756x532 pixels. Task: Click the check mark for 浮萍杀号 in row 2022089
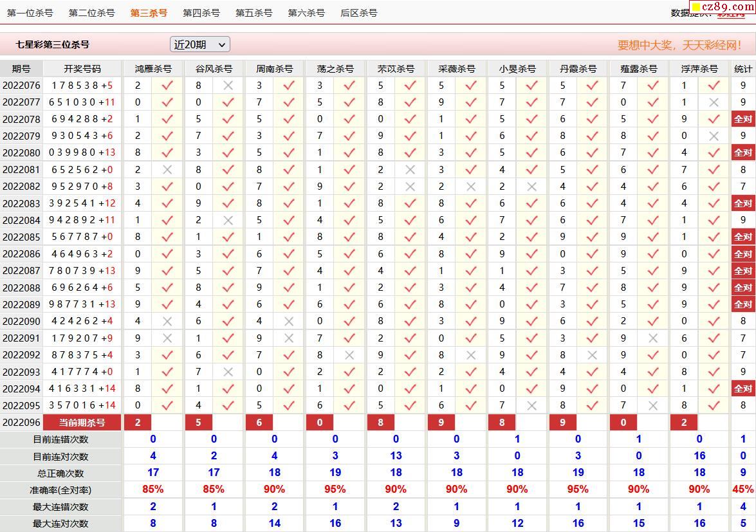(x=714, y=304)
